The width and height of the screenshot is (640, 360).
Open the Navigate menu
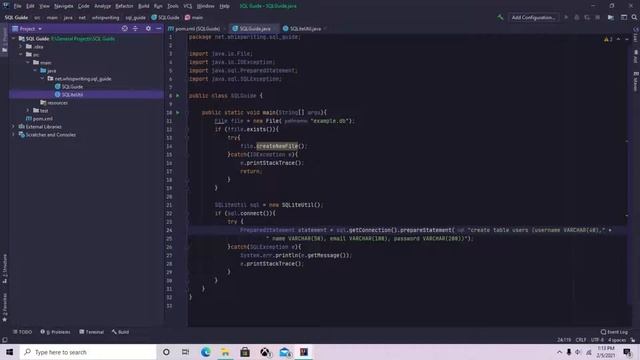click(x=64, y=6)
